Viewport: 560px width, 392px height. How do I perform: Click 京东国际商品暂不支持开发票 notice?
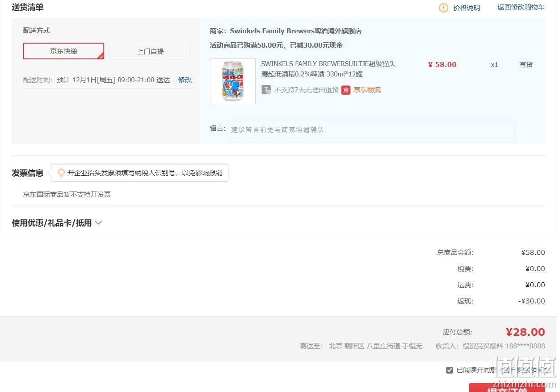pyautogui.click(x=67, y=195)
